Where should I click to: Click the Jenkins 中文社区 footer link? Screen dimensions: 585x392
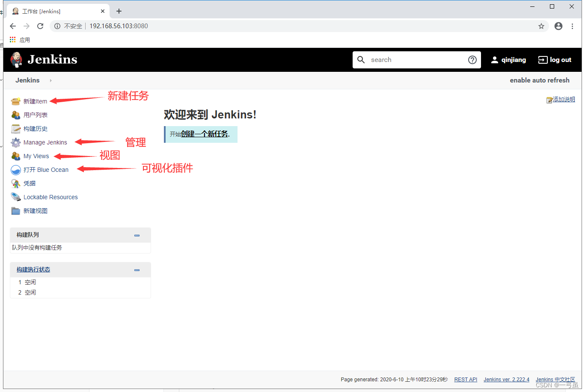point(555,380)
